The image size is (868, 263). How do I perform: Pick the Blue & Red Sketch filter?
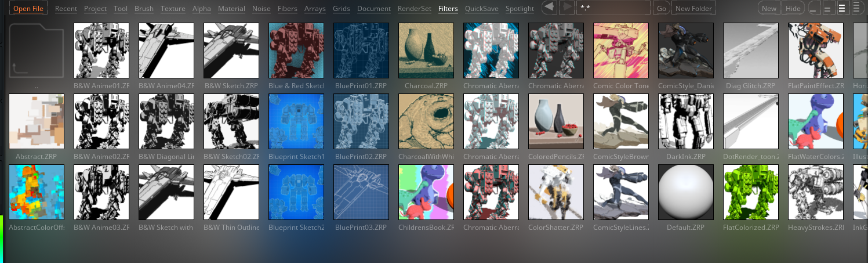point(296,51)
